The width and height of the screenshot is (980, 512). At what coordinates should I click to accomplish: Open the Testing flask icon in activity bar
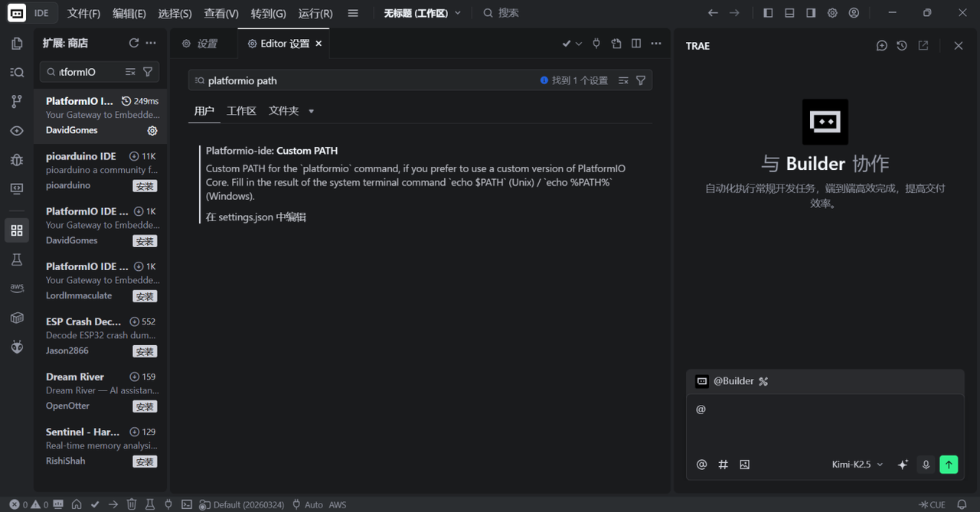tap(17, 260)
